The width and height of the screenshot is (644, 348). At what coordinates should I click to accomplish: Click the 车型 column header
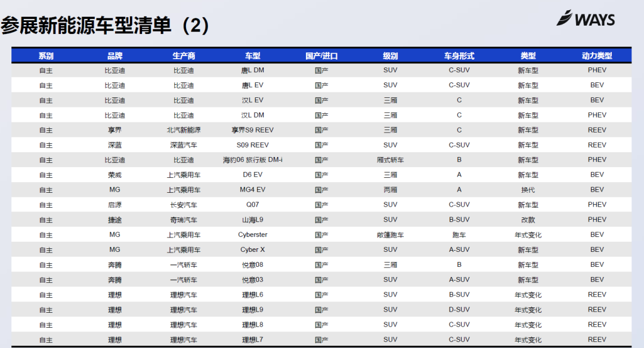click(253, 56)
